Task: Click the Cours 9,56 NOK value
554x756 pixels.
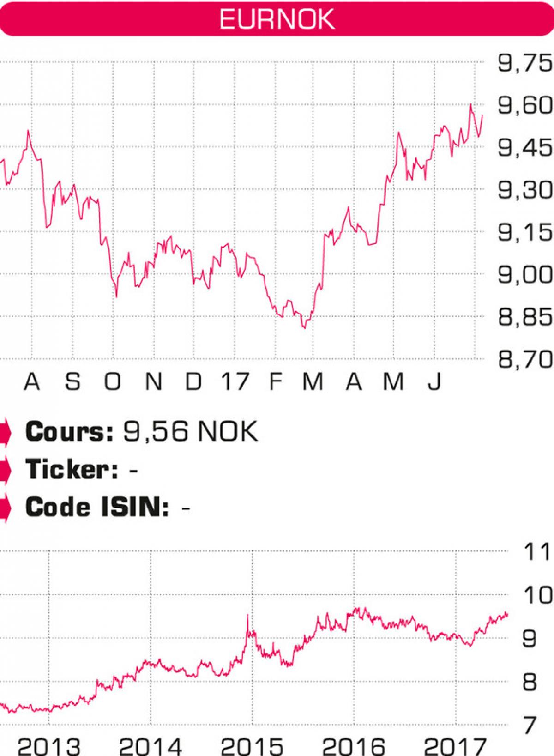Action: coord(190,432)
